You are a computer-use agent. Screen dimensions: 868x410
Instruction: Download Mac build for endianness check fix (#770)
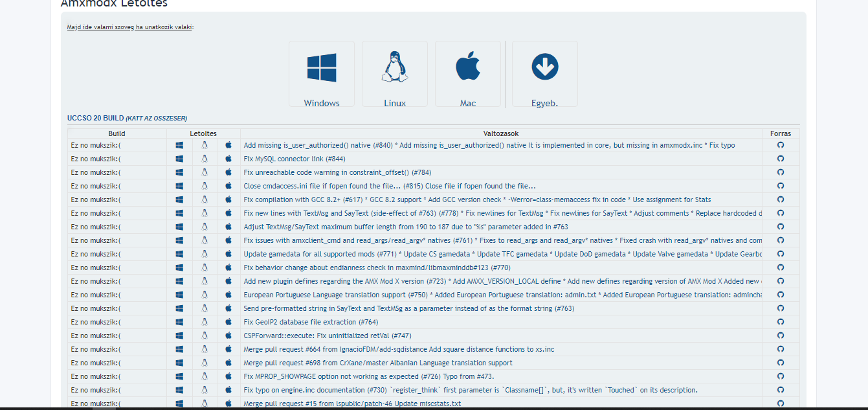228,268
